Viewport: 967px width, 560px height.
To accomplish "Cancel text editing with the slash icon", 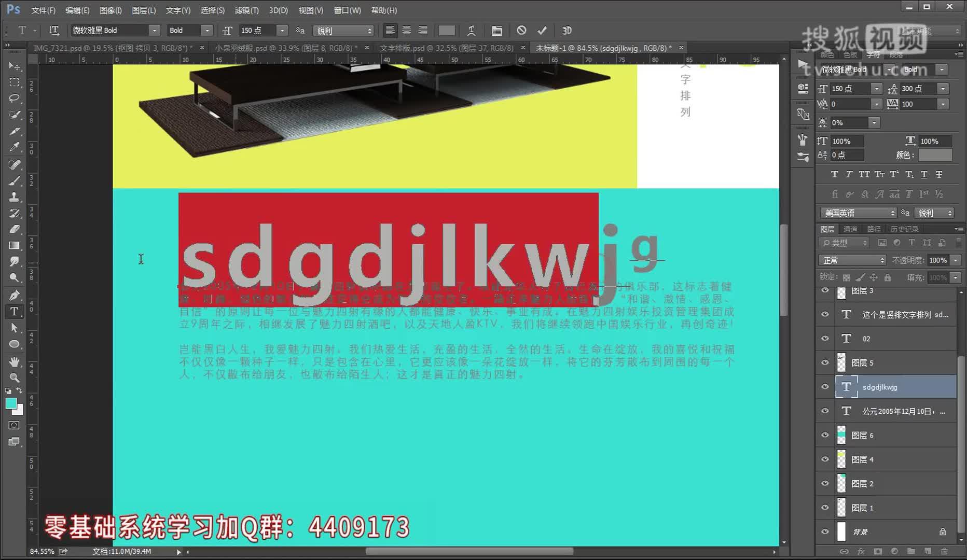I will [x=522, y=31].
